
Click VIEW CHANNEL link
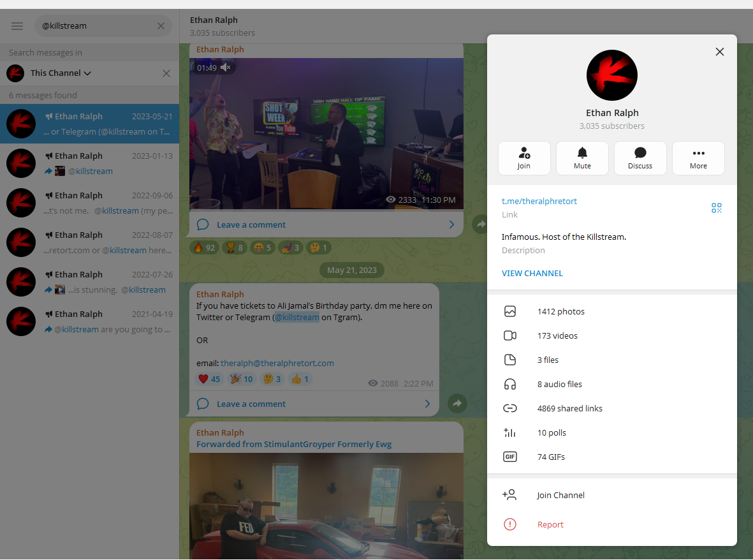532,273
